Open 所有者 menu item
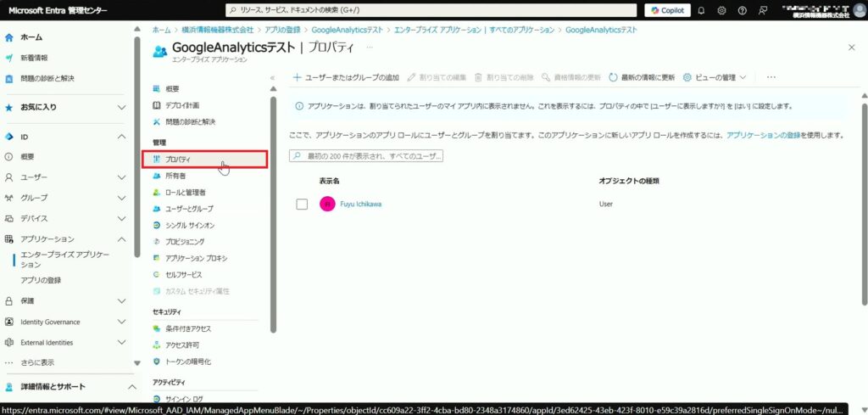 click(175, 176)
